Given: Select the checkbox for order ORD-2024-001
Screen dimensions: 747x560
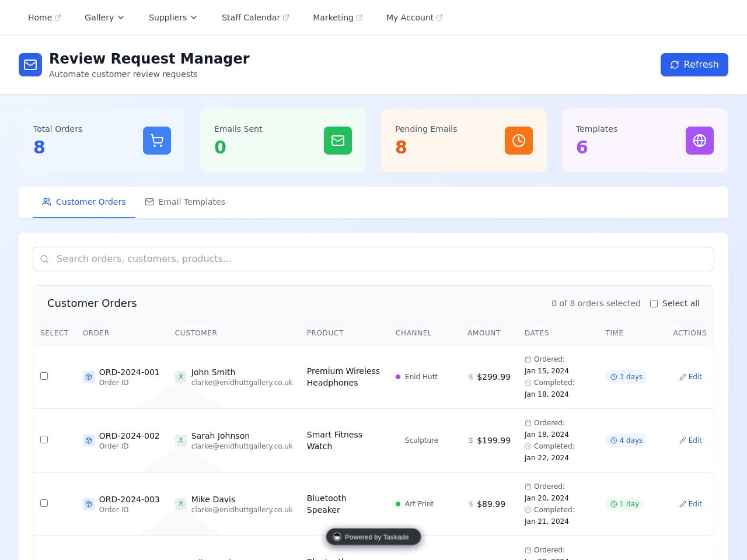Looking at the screenshot, I should coord(44,376).
